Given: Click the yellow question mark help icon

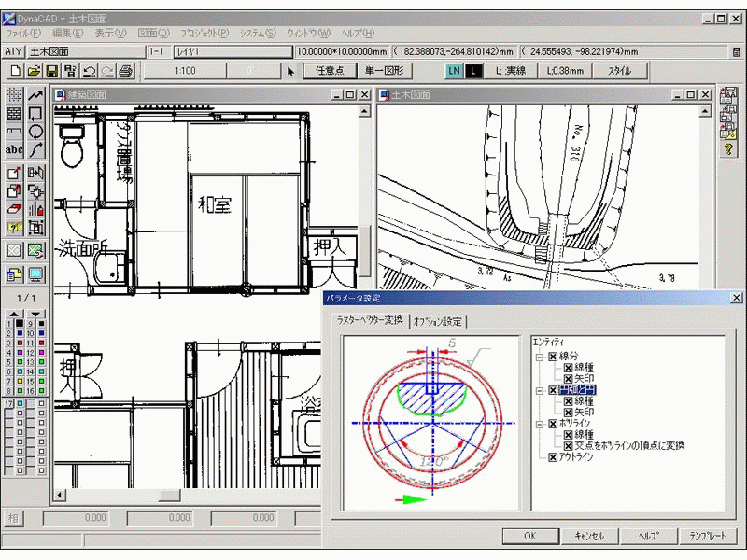Looking at the screenshot, I should tap(726, 149).
